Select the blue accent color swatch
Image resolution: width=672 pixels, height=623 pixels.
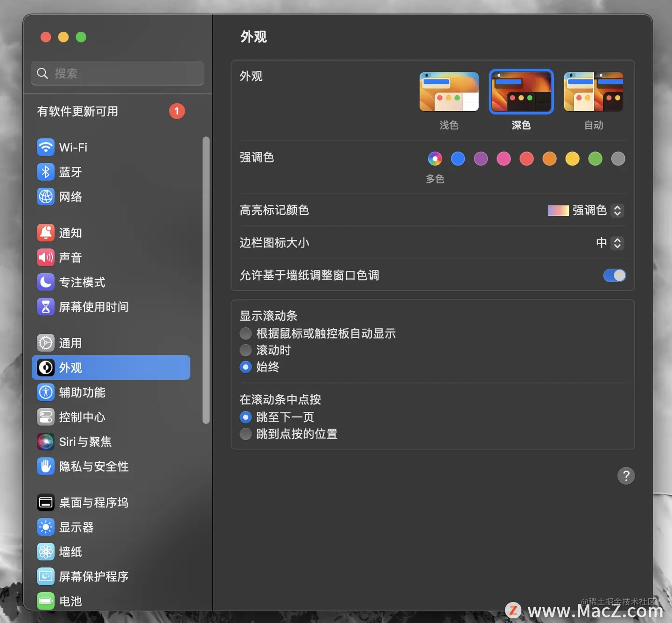(458, 159)
